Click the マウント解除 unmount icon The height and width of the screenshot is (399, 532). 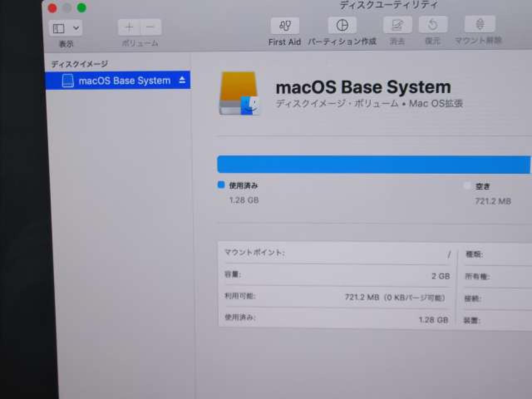tap(479, 24)
